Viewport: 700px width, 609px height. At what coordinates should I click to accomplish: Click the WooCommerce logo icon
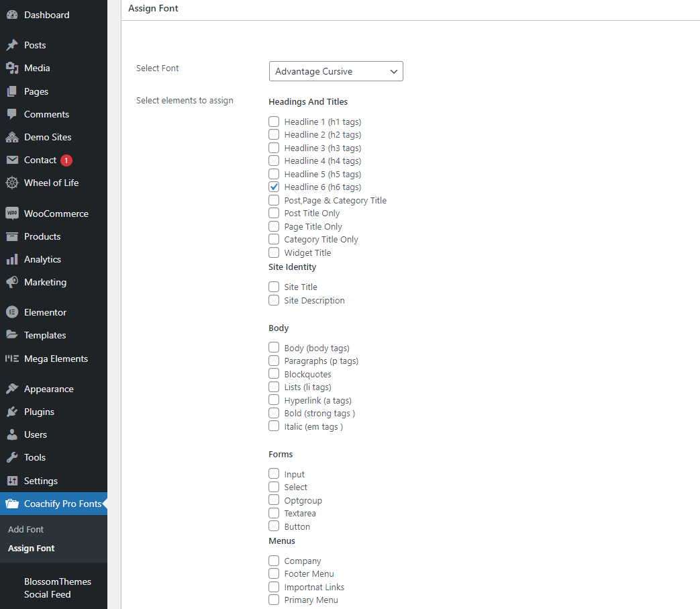(x=13, y=214)
